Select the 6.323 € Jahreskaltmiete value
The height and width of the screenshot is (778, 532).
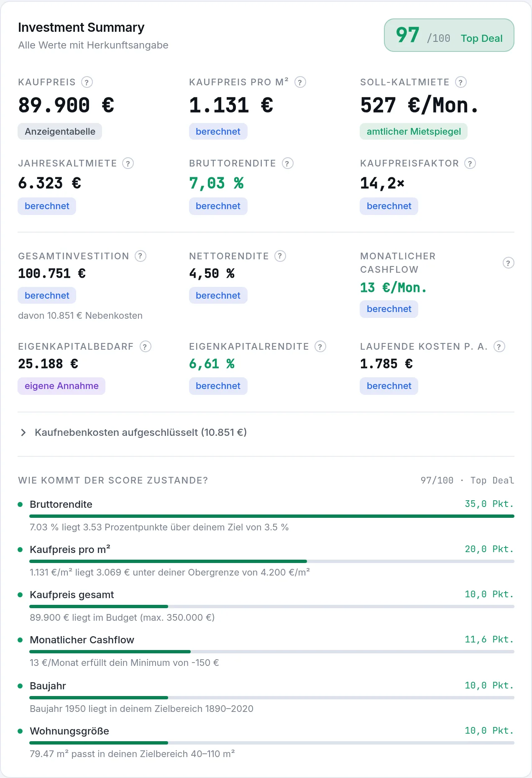(50, 183)
